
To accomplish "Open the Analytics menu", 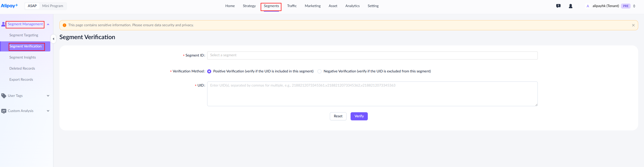I will click(352, 6).
